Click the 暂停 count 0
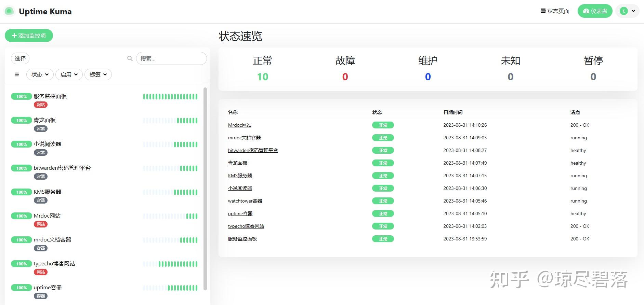This screenshot has height=305, width=644. [593, 77]
